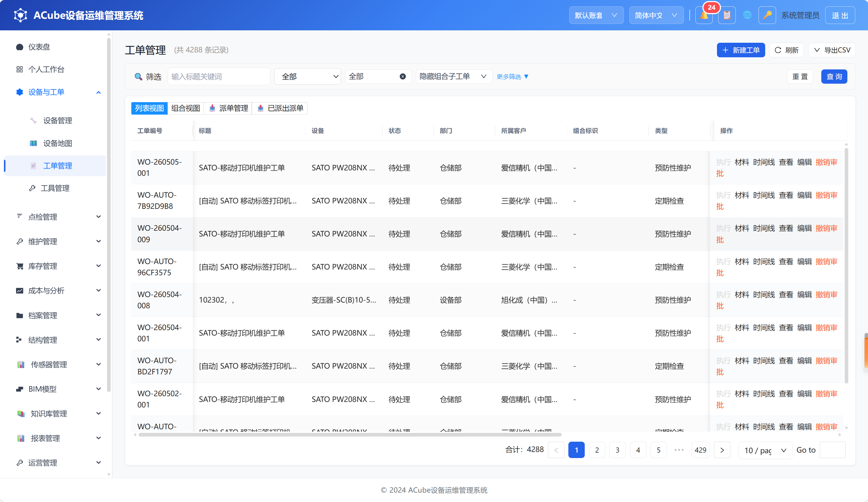Collapse the 设备与工单 sidebar section
This screenshot has width=868, height=502.
pos(98,92)
